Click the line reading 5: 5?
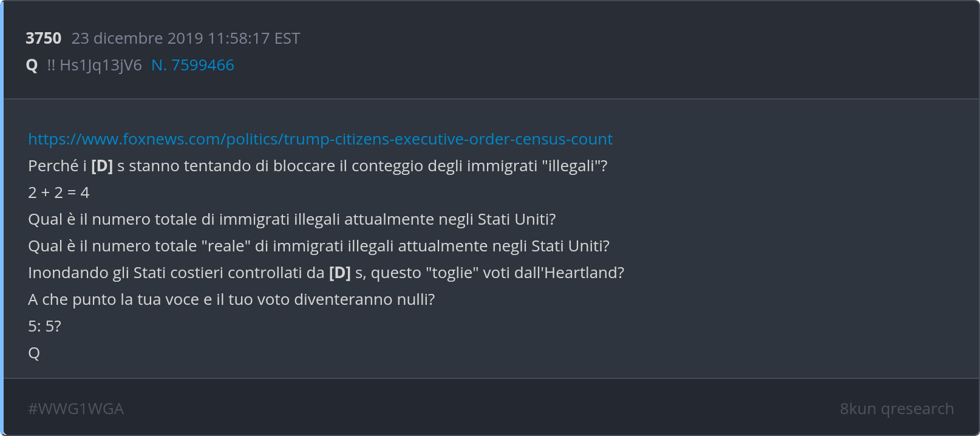The height and width of the screenshot is (436, 980). tap(44, 326)
